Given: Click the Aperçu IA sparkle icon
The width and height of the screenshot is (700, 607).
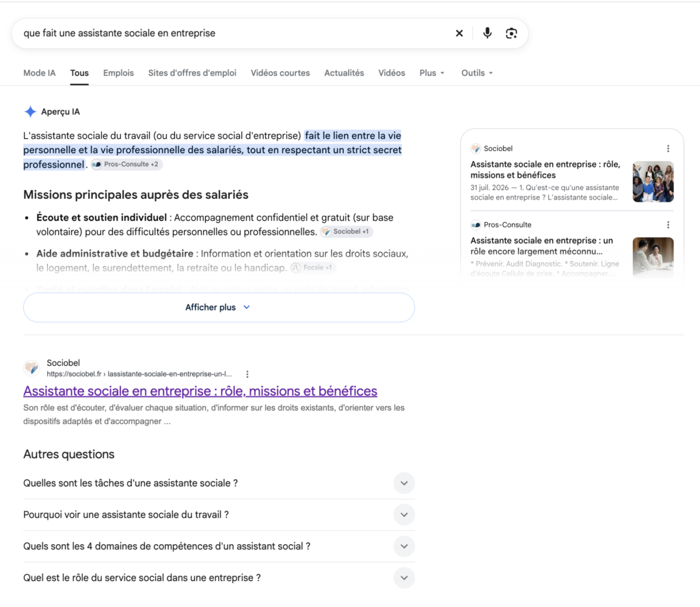Looking at the screenshot, I should [30, 111].
